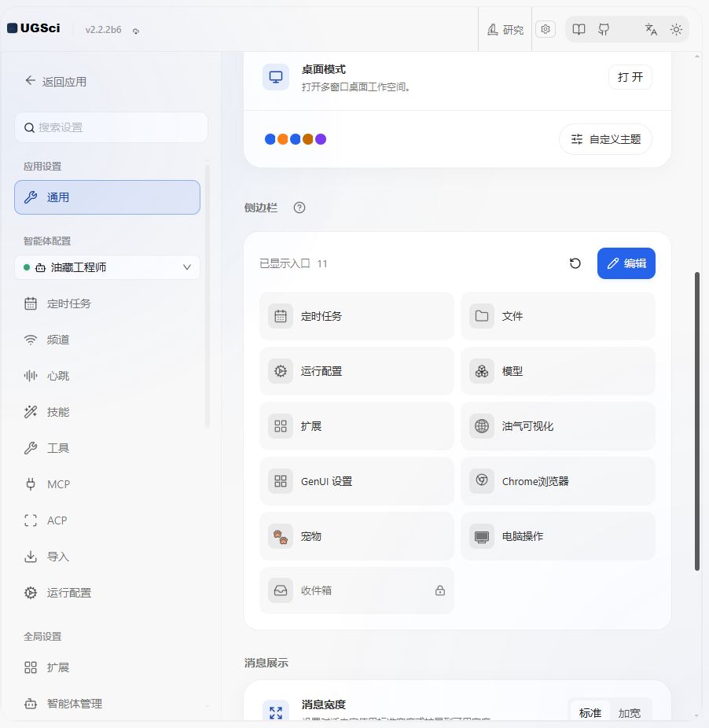Screen dimensions: 709x728
Task: Click the 搜索设置 search field
Action: 111,127
